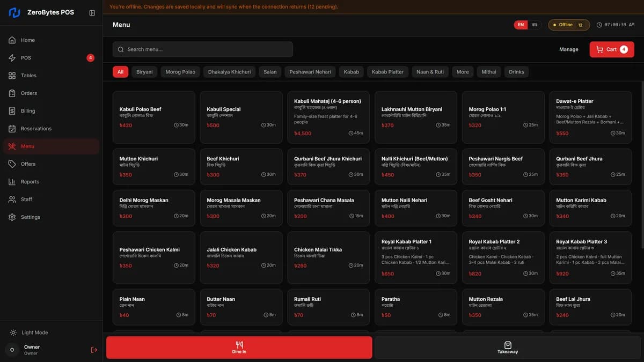Click the Offers tag icon

point(12,164)
